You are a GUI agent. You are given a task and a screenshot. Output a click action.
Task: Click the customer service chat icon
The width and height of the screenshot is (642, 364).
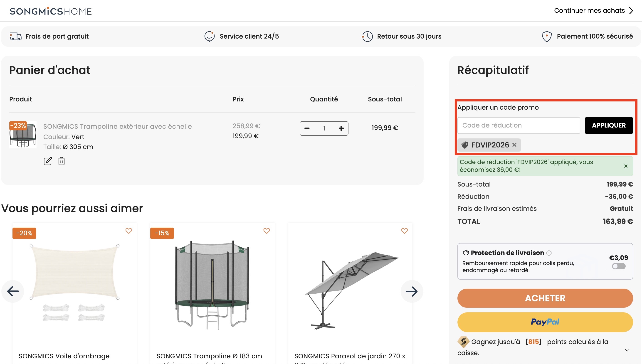coord(209,37)
